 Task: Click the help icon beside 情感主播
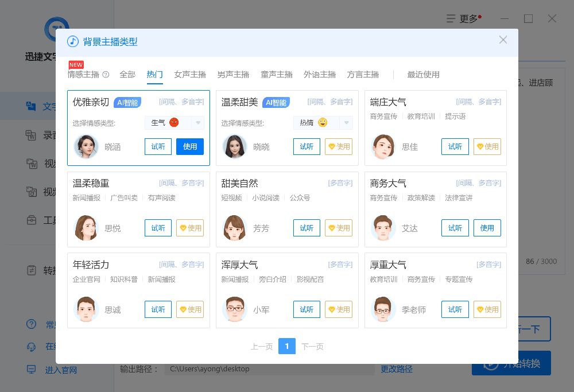coord(106,75)
